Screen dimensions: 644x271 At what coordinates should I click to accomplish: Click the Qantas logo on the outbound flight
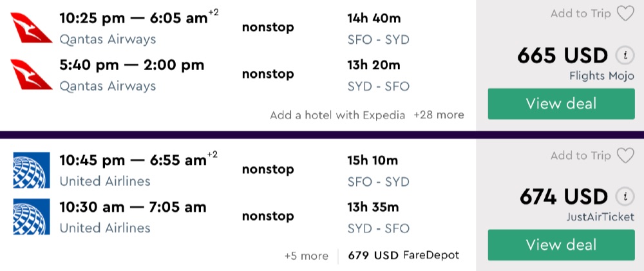[32, 28]
